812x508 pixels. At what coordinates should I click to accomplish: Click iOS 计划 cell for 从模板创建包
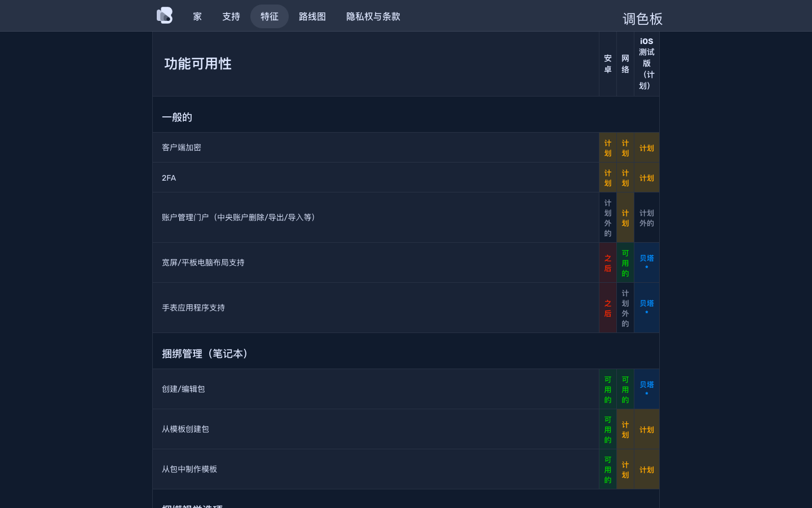(x=647, y=430)
